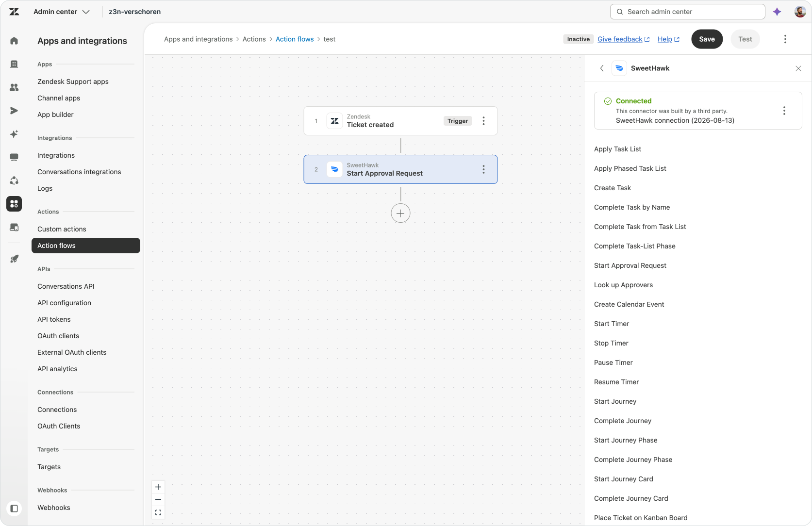Expand the Admin center dropdown

click(x=62, y=12)
